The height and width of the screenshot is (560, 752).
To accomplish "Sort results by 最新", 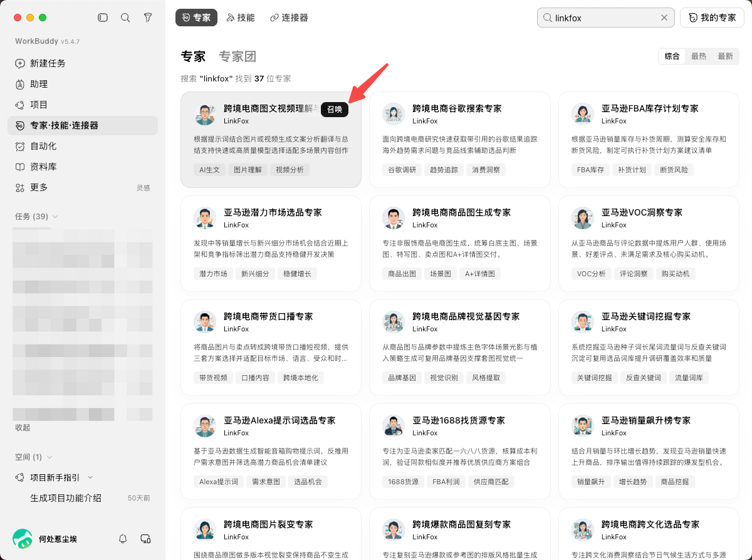I will point(725,56).
